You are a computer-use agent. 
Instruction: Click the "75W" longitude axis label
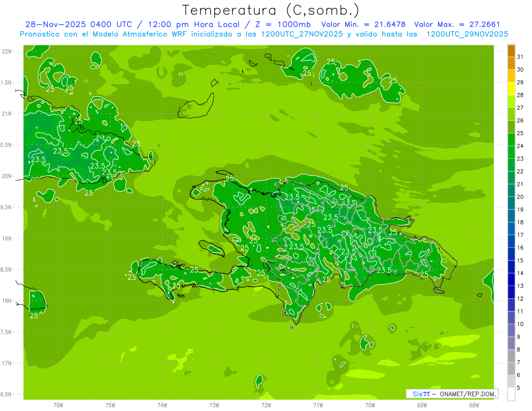pos(110,405)
